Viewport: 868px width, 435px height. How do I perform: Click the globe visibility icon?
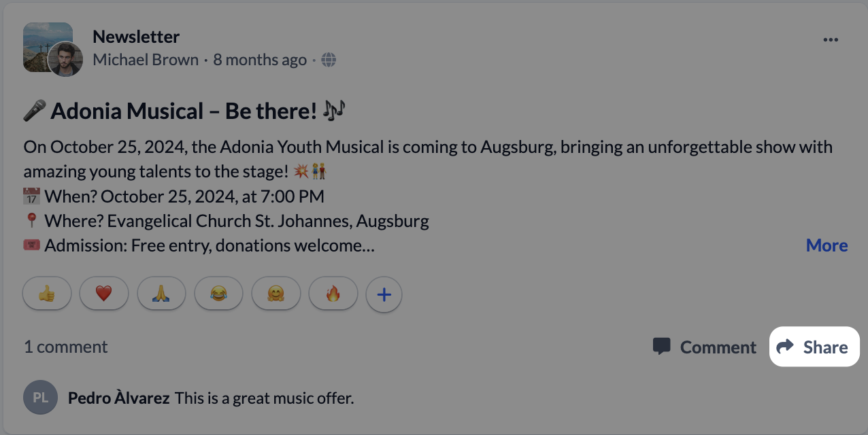point(329,60)
